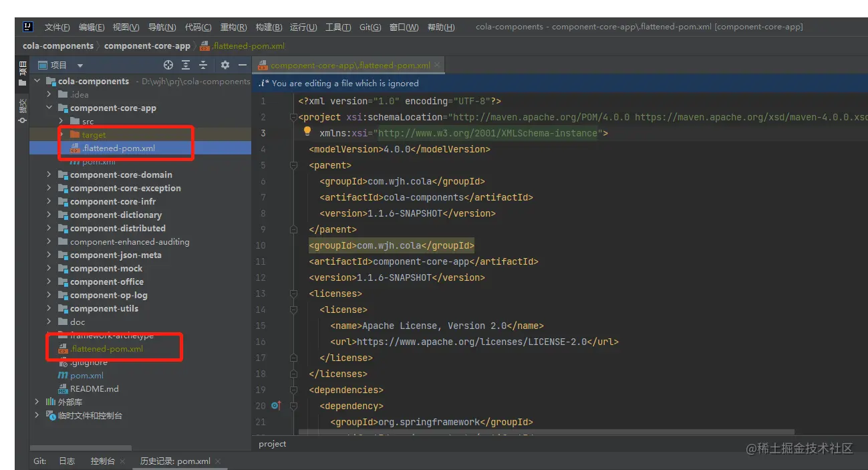Switch to the 控制台 tab in Git panel
Viewport: 868px width, 470px height.
click(x=102, y=461)
